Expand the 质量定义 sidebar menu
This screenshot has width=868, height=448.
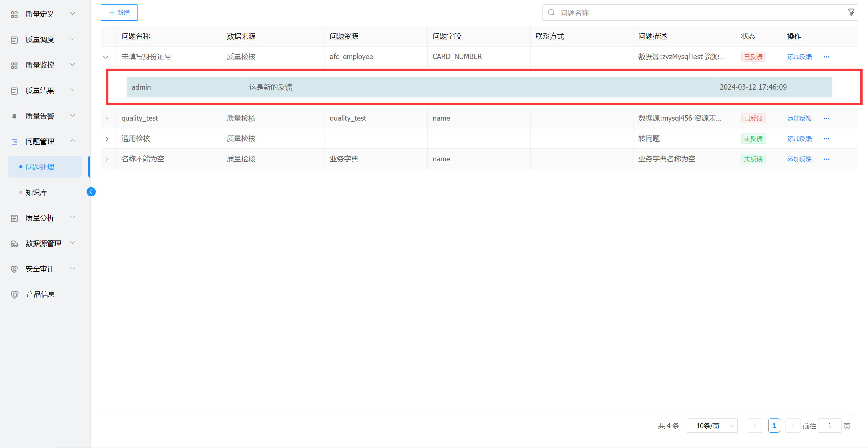click(43, 14)
